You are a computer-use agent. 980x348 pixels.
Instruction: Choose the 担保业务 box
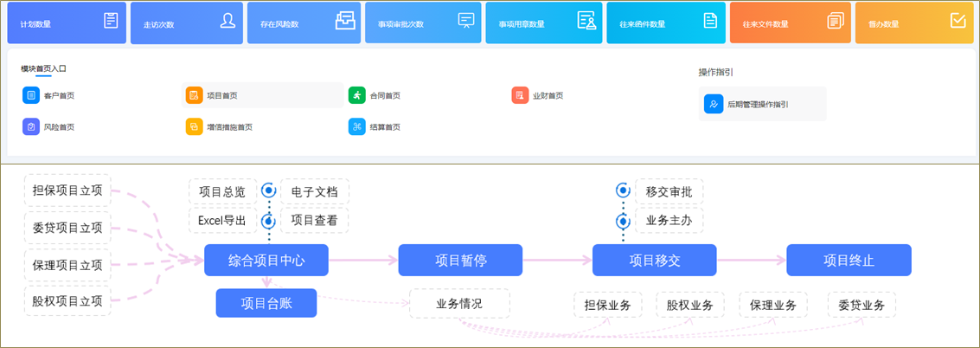point(607,305)
